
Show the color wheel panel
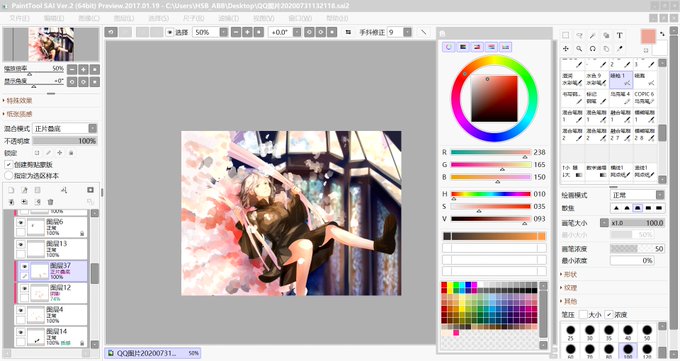tap(449, 47)
